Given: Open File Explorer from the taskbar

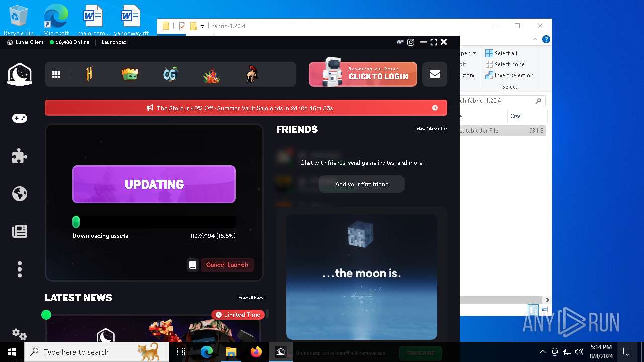Looking at the screenshot, I should (x=231, y=352).
